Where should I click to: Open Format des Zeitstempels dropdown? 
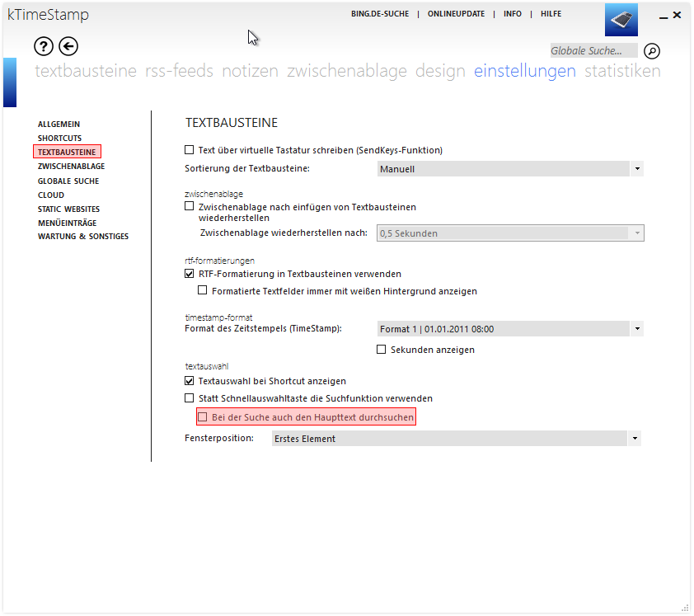(x=510, y=329)
